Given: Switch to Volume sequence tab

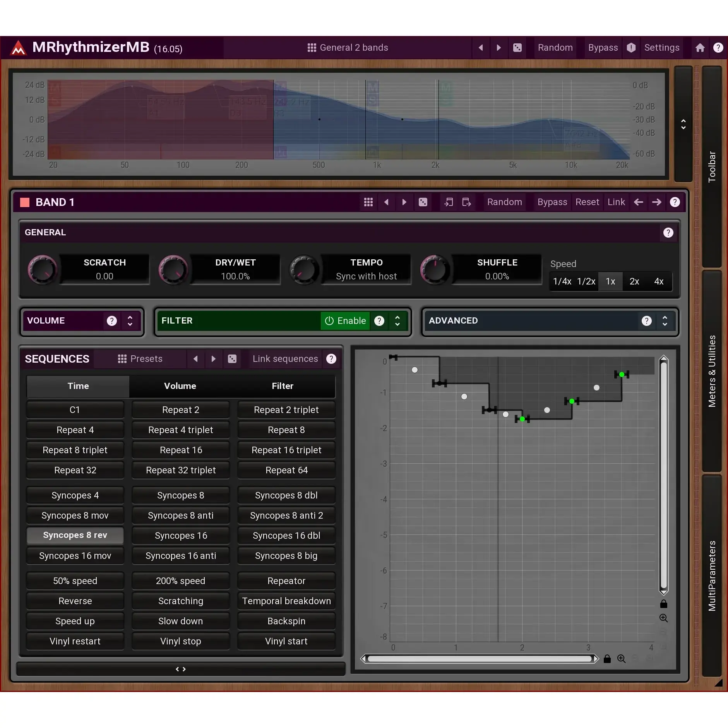Looking at the screenshot, I should (180, 386).
